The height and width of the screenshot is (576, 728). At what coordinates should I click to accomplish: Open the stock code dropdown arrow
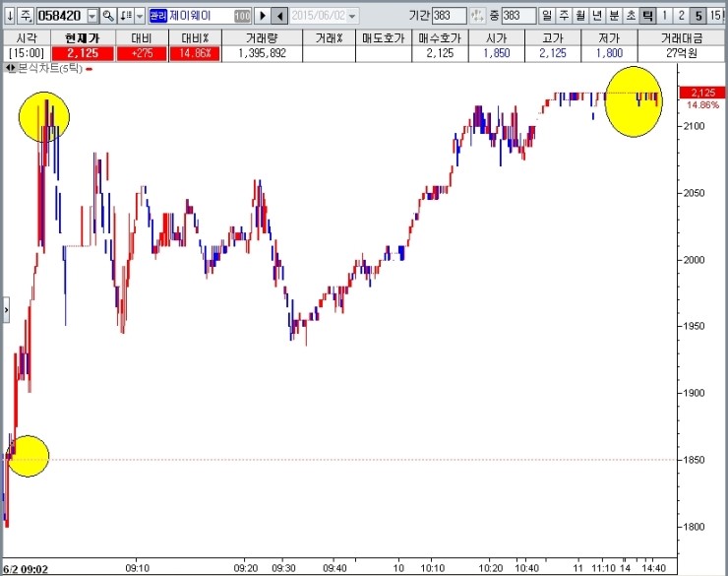pyautogui.click(x=92, y=17)
